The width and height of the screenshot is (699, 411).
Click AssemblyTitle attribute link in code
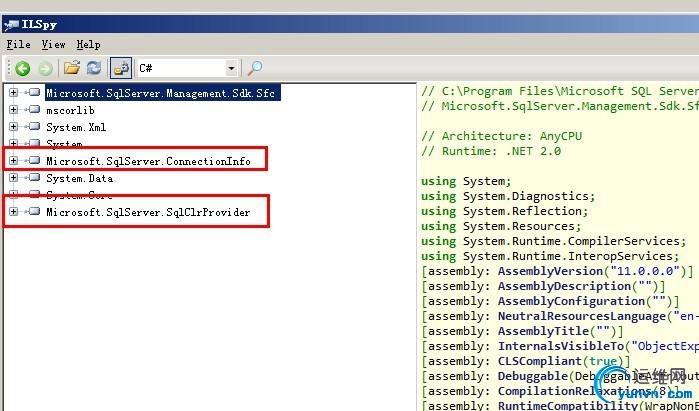[543, 332]
